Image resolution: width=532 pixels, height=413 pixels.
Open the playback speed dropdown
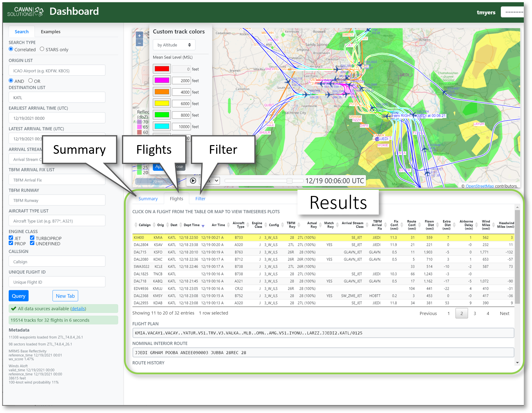click(214, 181)
